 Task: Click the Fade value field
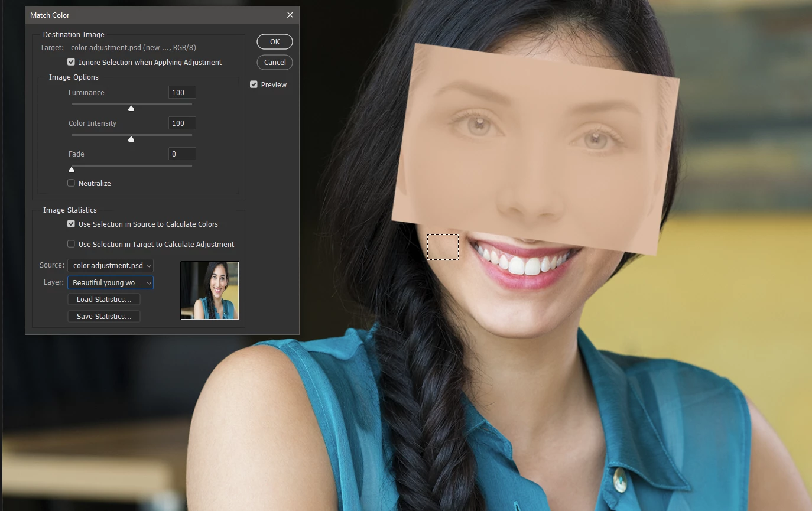[182, 154]
